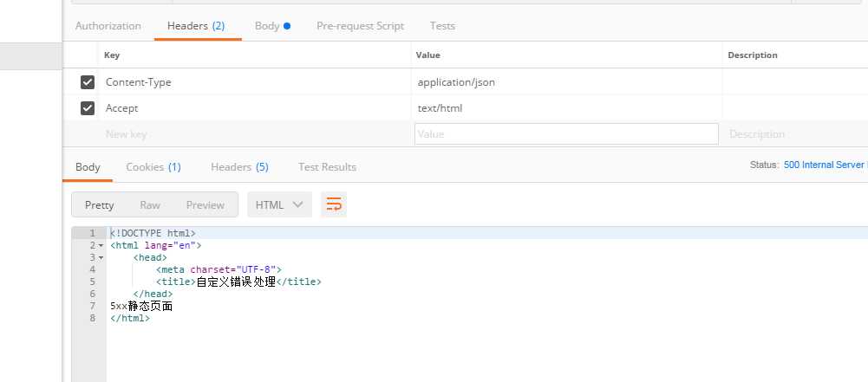868x382 pixels.
Task: Click the Content-Type key cell
Action: (255, 82)
